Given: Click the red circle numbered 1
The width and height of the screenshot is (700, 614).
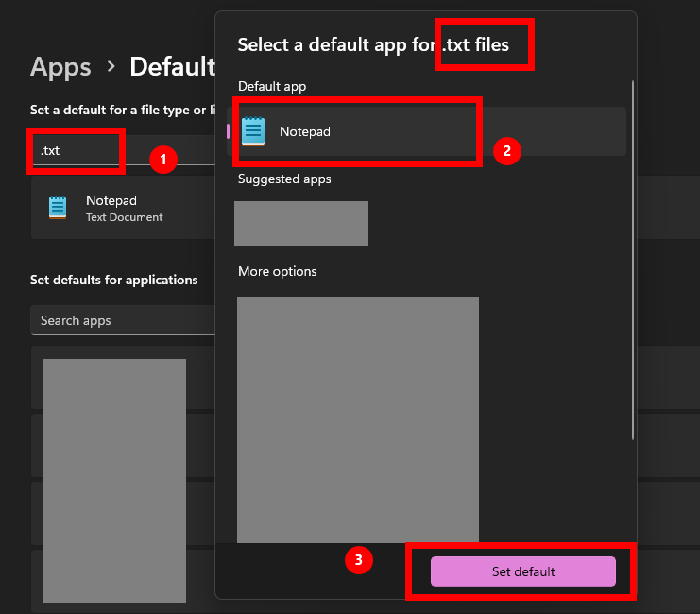Looking at the screenshot, I should coord(163,160).
